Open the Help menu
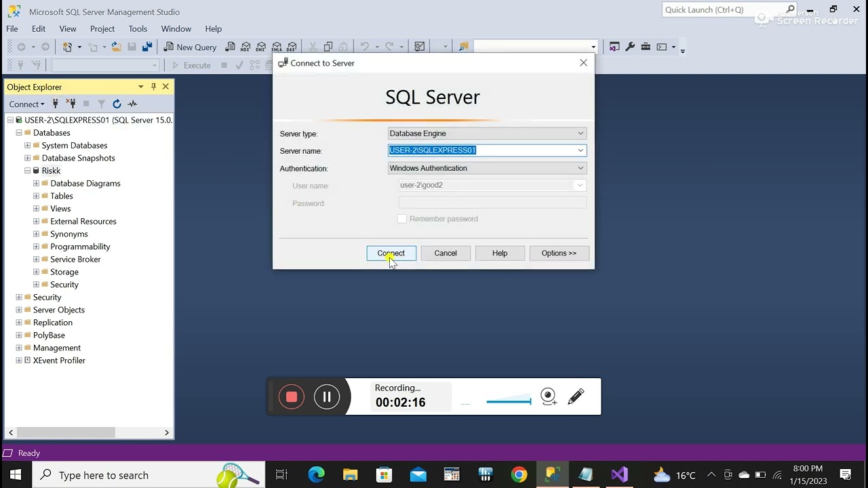Screen dimensions: 868x488 click(214, 28)
